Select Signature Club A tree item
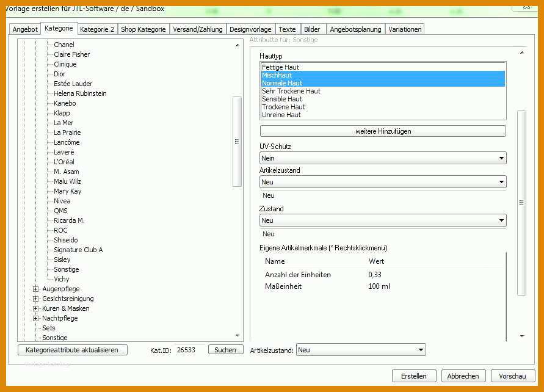 (78, 249)
